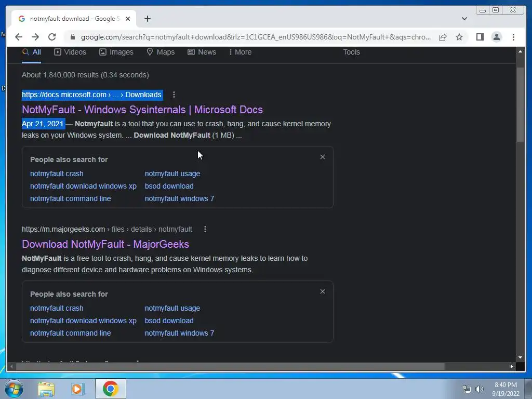Open the Chrome profile menu

click(497, 37)
